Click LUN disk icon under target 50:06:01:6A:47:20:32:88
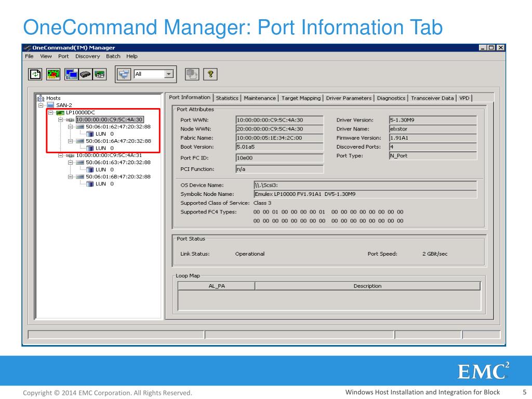Viewport: 532px width, 399px height. [90, 148]
